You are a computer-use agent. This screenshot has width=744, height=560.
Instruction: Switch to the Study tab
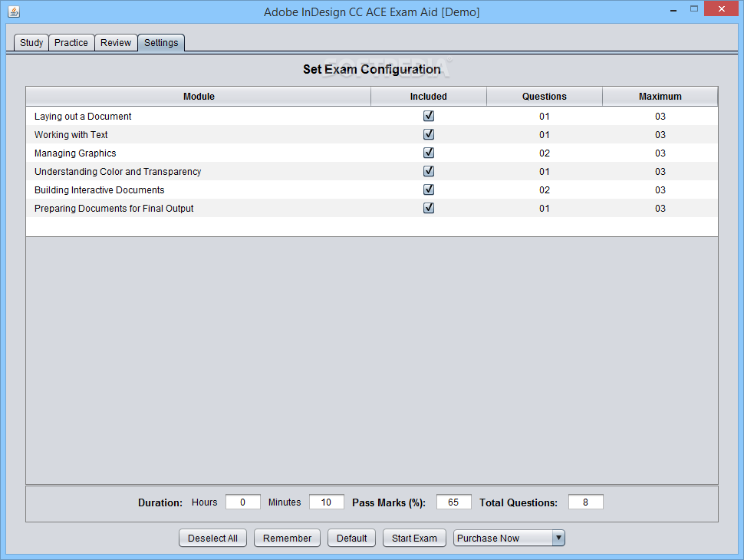[x=31, y=43]
